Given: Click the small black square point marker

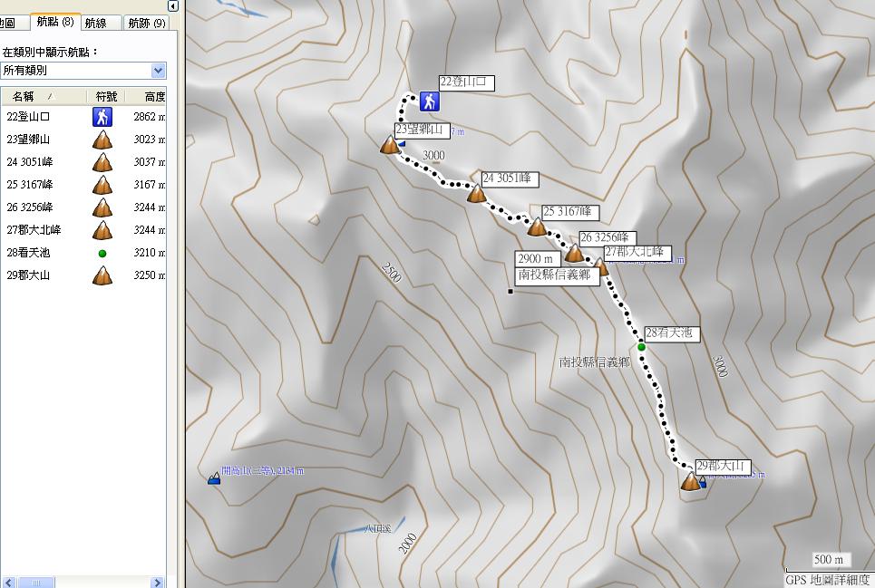Looking at the screenshot, I should click(x=510, y=291).
